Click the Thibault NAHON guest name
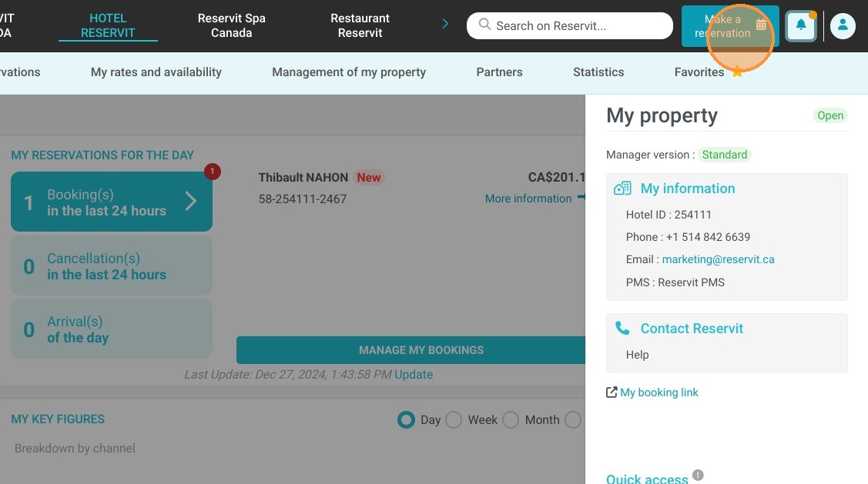 click(x=303, y=178)
